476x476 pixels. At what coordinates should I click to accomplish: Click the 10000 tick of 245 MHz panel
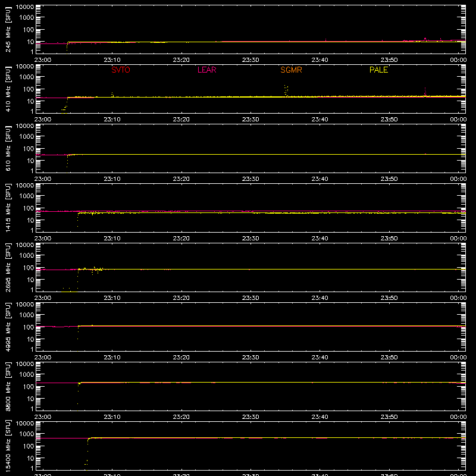click(25, 7)
